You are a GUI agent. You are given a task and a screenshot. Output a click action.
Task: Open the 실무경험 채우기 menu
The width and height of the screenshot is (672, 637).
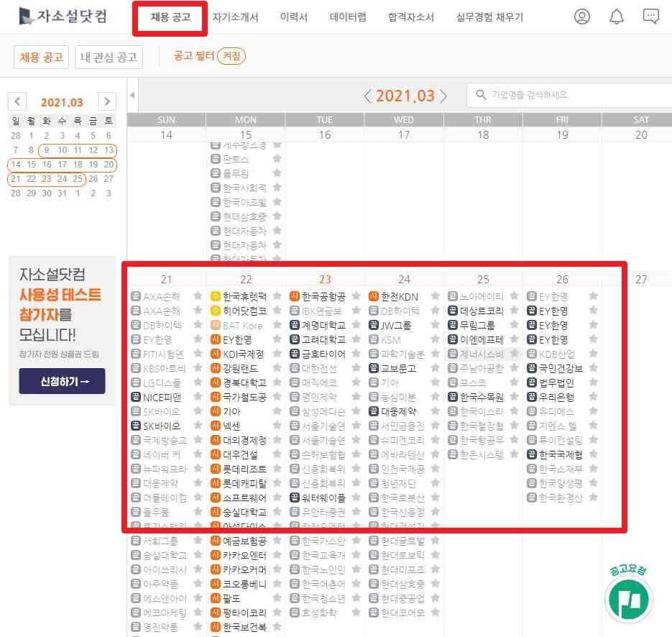pos(489,17)
